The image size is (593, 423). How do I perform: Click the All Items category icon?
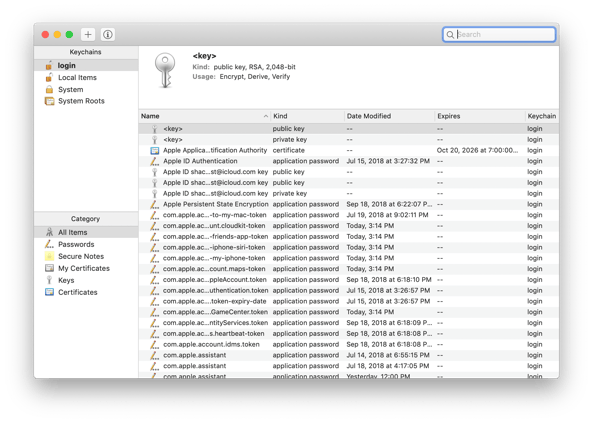pos(49,232)
